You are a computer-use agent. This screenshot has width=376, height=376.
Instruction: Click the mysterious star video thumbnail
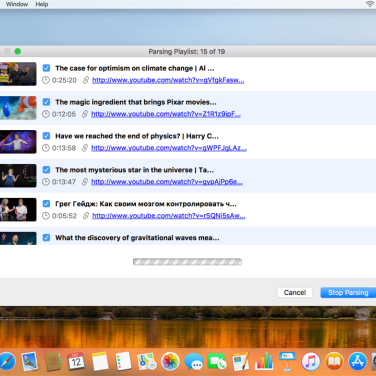pyautogui.click(x=18, y=176)
